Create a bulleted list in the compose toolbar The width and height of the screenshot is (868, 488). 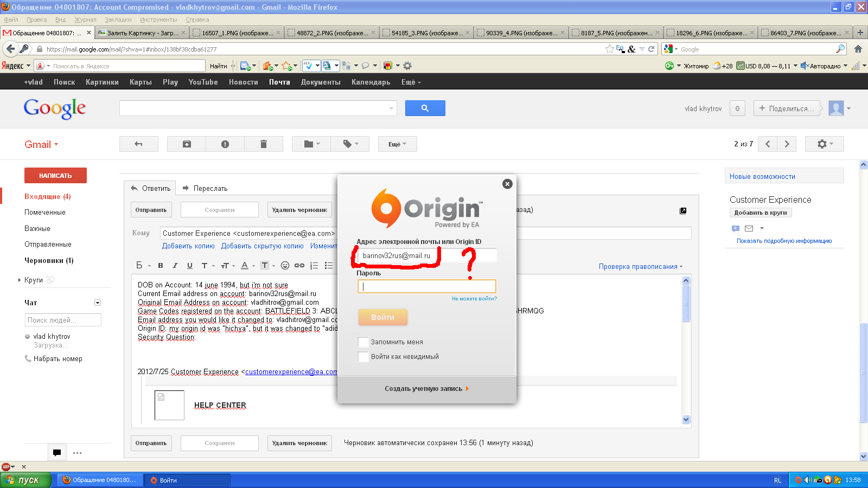(x=329, y=266)
